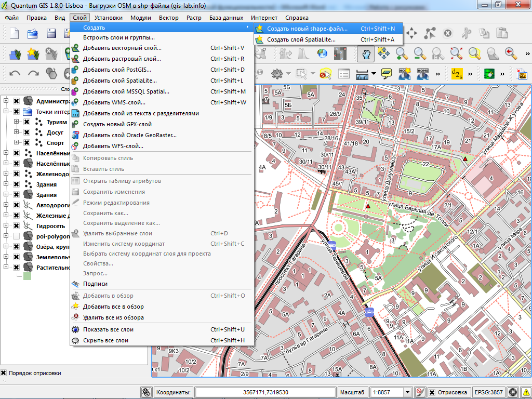Open Attribute Table toolbar icon
The width and height of the screenshot is (532, 399).
[344, 74]
